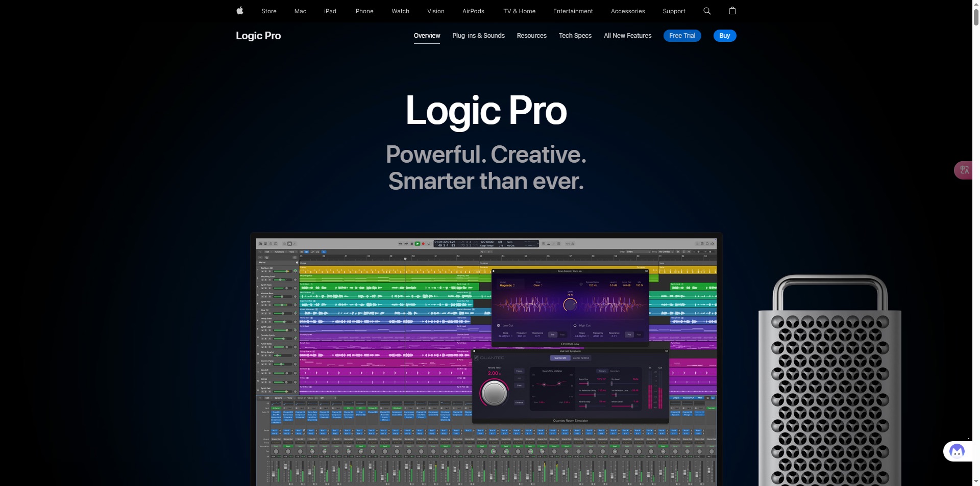Open the chat assistant icon at the bottom right
The width and height of the screenshot is (980, 486).
pos(957,451)
